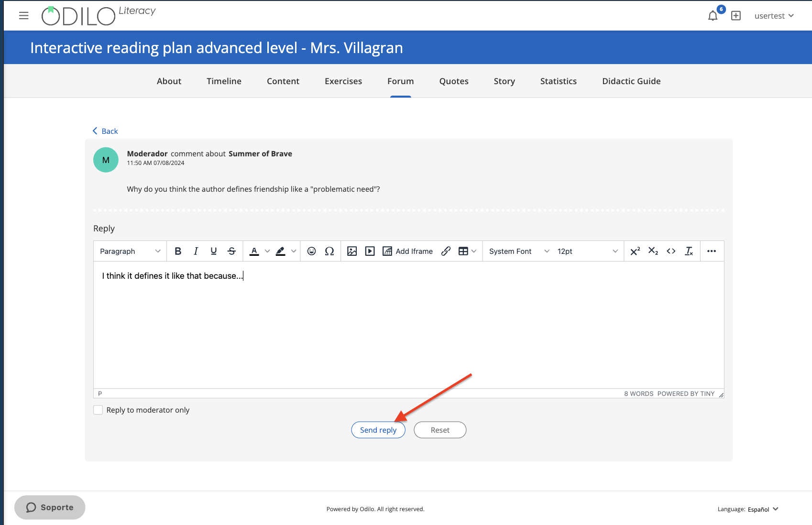Click the P element path
The height and width of the screenshot is (525, 812).
click(100, 394)
